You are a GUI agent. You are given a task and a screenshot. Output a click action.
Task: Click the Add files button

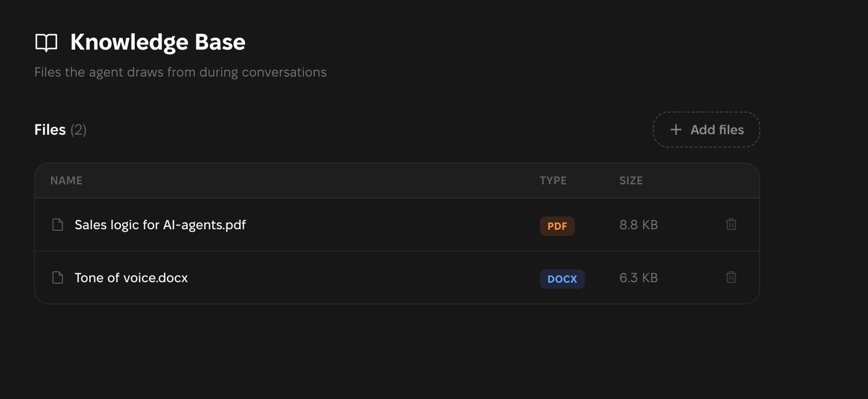pyautogui.click(x=706, y=130)
